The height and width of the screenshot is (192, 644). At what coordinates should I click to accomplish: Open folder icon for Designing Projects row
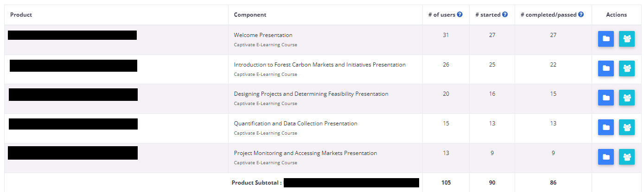click(x=606, y=98)
